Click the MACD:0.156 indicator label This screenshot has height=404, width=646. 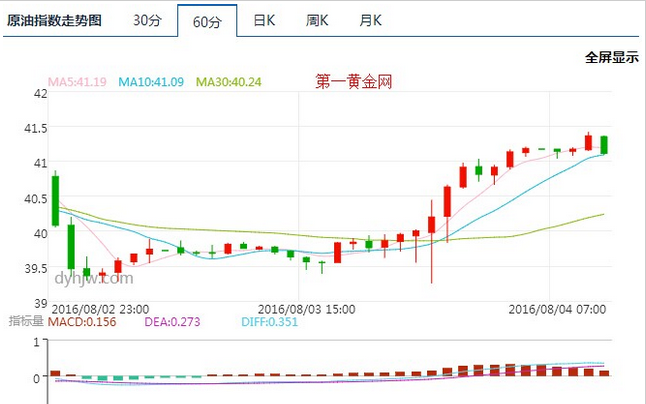tap(82, 322)
